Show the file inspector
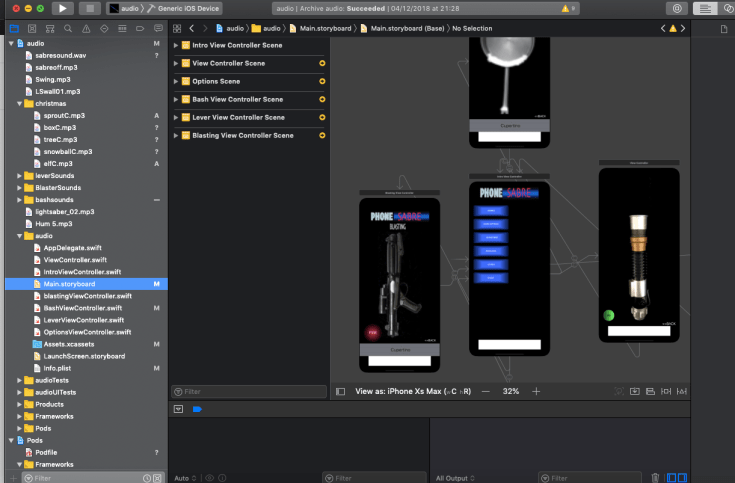Screen dimensions: 735x483 click(724, 29)
